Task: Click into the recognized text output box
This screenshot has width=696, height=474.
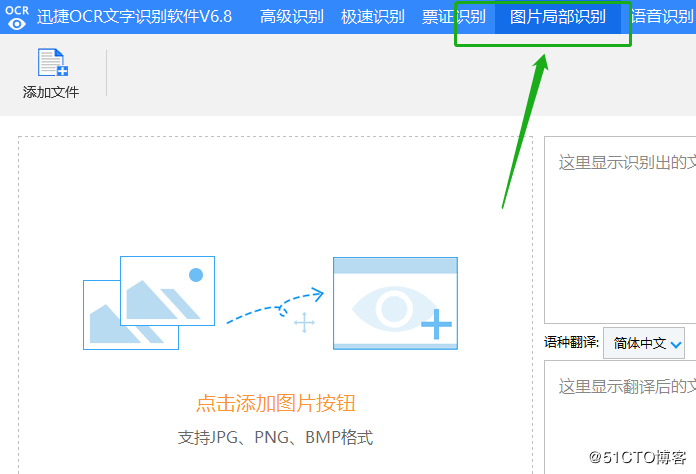Action: tap(620, 230)
